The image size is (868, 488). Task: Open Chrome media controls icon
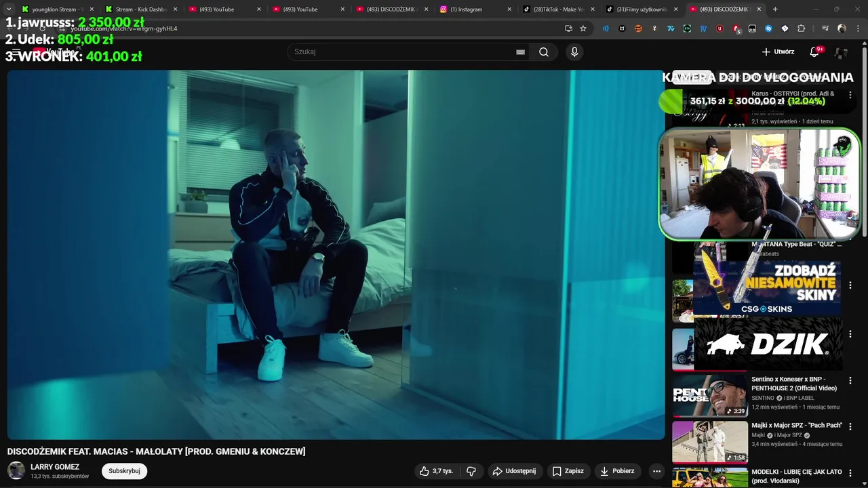pyautogui.click(x=825, y=28)
